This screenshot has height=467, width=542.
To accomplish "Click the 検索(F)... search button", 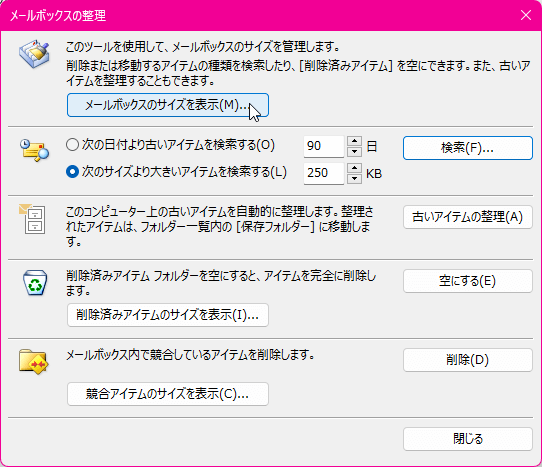I will coord(468,148).
